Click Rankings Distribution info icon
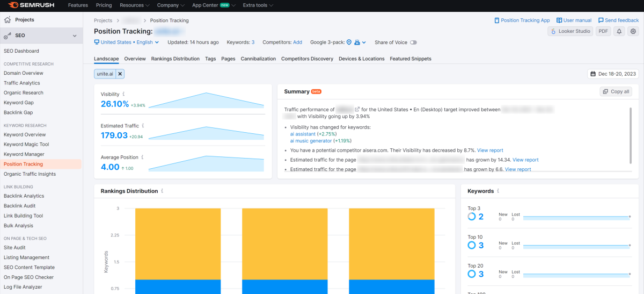644x294 pixels. [x=162, y=191]
